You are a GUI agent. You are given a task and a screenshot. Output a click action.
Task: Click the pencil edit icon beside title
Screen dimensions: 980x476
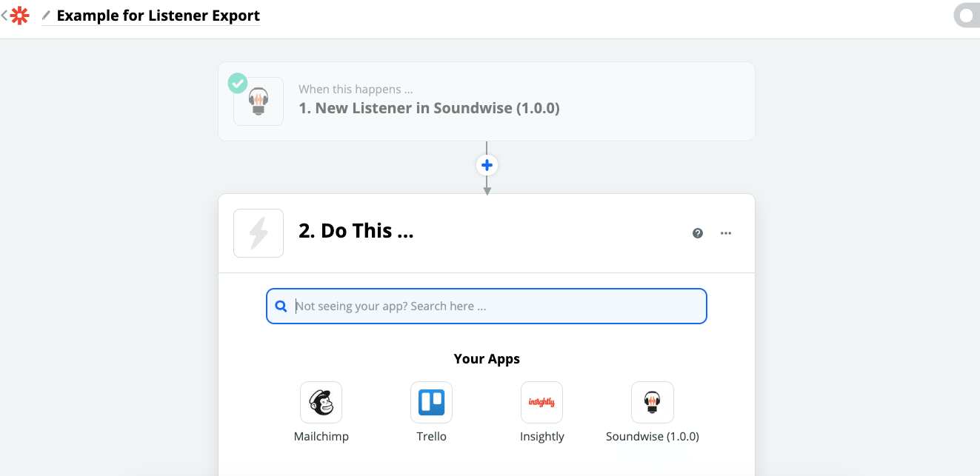point(47,16)
